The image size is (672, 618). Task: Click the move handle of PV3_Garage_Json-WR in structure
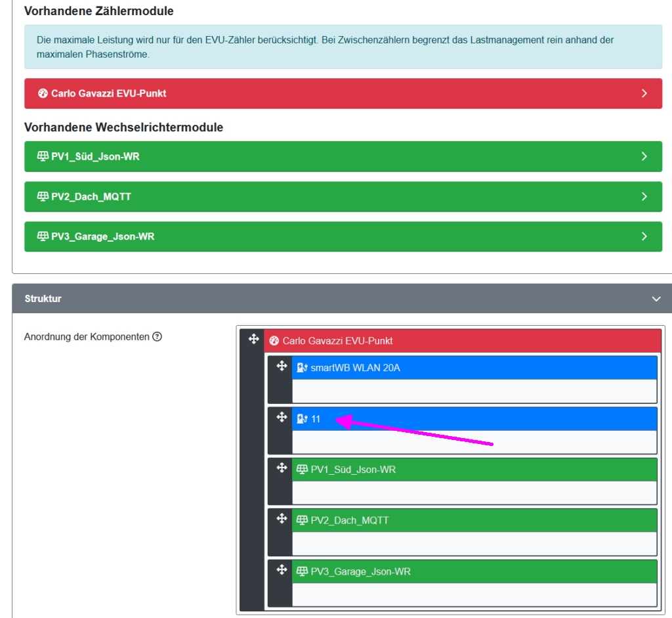282,569
